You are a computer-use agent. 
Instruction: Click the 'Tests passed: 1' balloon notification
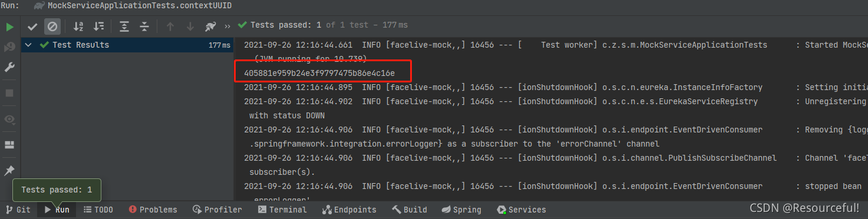[57, 190]
